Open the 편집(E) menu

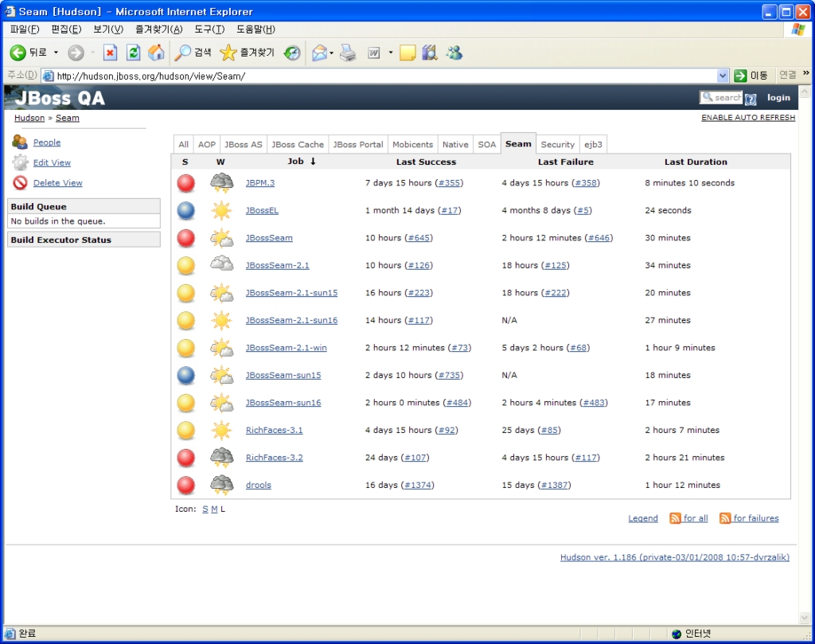(66, 29)
